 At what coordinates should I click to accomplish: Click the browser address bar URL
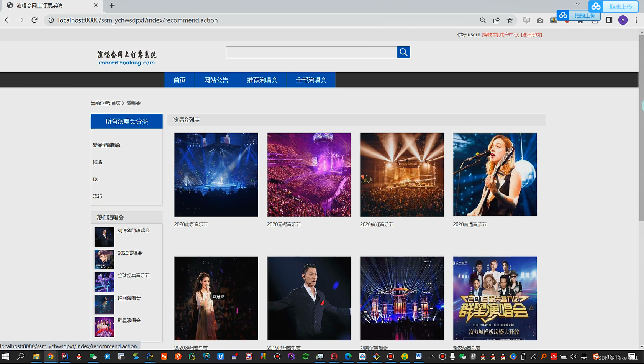[138, 20]
